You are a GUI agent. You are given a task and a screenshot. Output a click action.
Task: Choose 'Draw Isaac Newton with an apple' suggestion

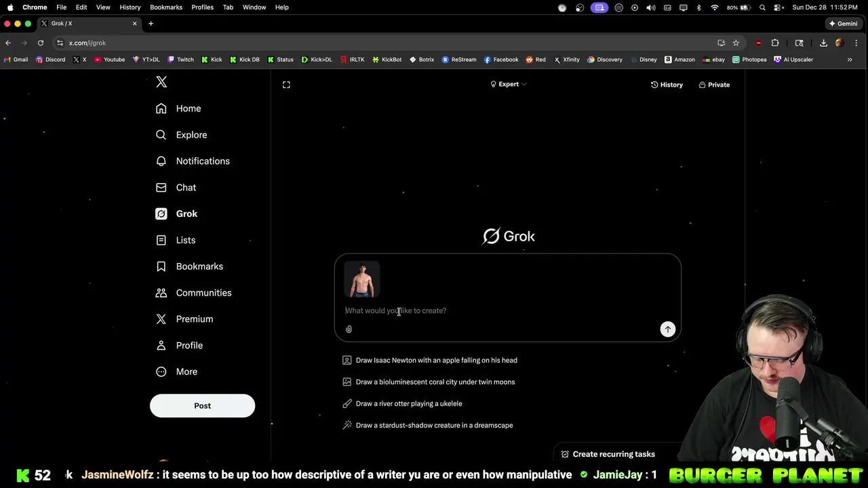430,361
